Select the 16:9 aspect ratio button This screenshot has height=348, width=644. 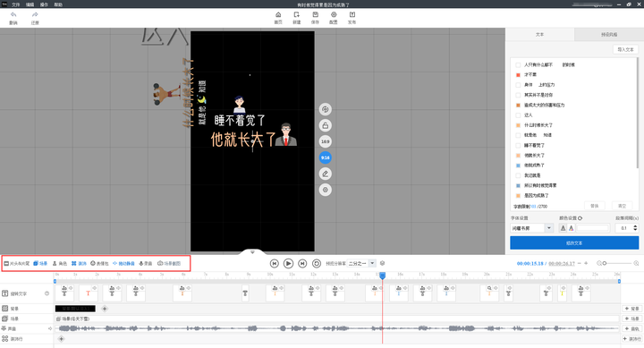[x=326, y=141]
